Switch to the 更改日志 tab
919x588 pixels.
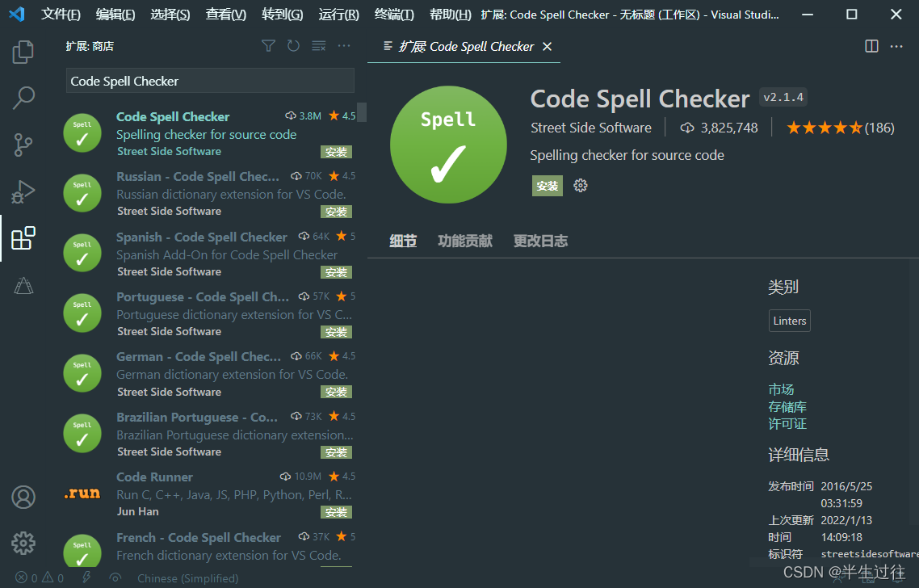540,241
